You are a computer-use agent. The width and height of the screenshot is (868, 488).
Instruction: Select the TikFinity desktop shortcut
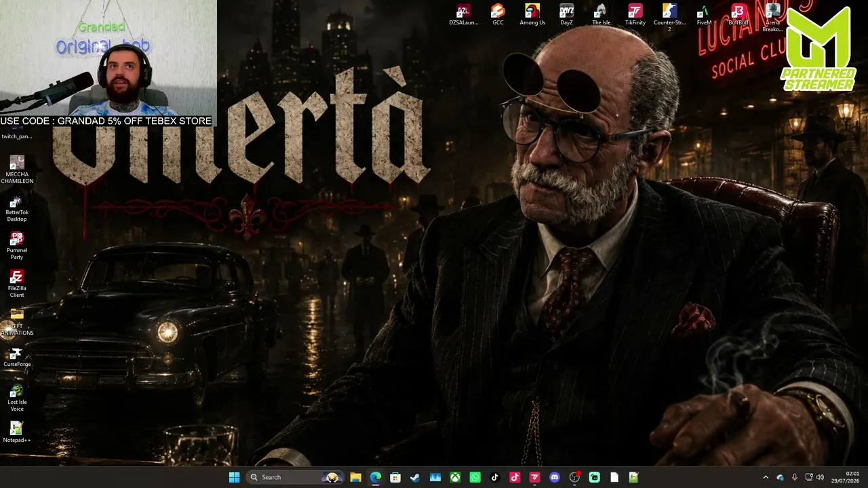[x=635, y=15]
